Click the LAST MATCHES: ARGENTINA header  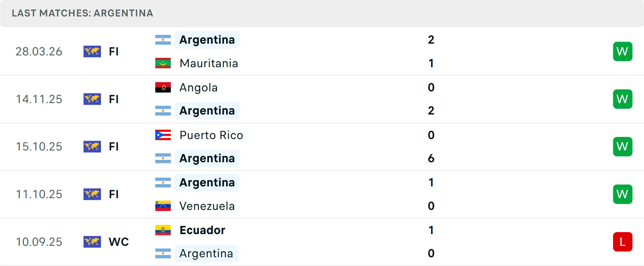(82, 13)
